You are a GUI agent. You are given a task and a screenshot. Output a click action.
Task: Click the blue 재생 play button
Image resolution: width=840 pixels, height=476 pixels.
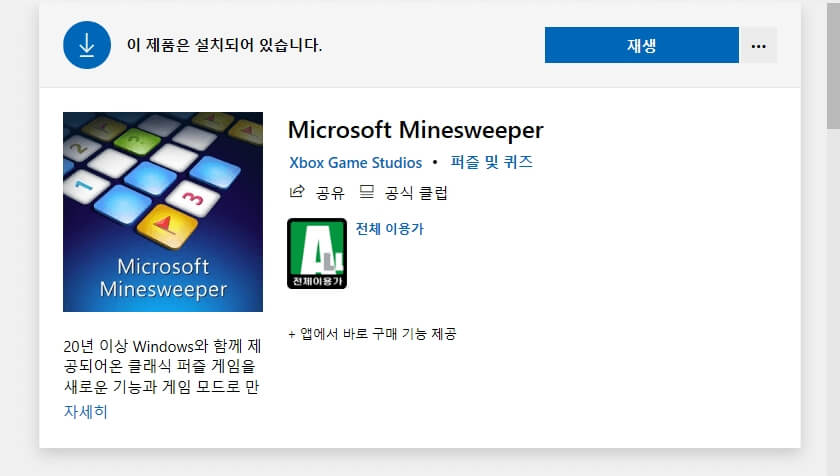[x=641, y=45]
